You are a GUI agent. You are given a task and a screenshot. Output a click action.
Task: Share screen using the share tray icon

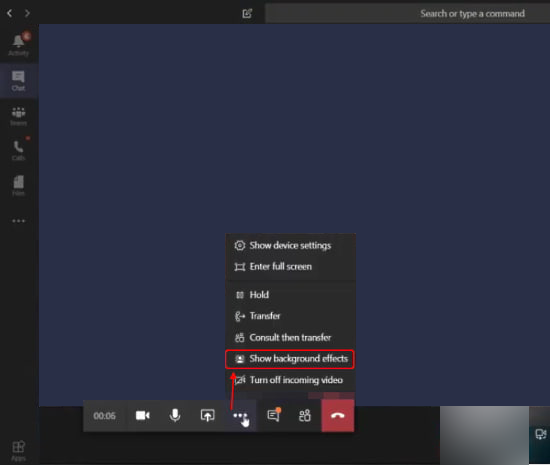207,416
